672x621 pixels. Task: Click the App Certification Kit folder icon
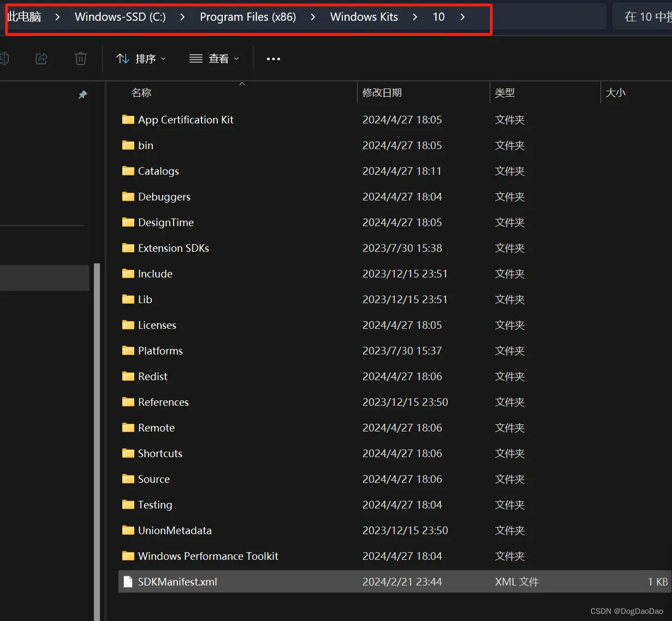point(128,120)
